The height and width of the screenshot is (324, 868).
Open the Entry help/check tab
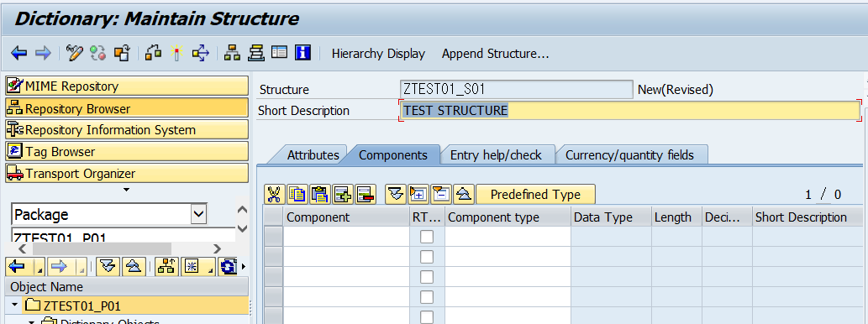496,154
